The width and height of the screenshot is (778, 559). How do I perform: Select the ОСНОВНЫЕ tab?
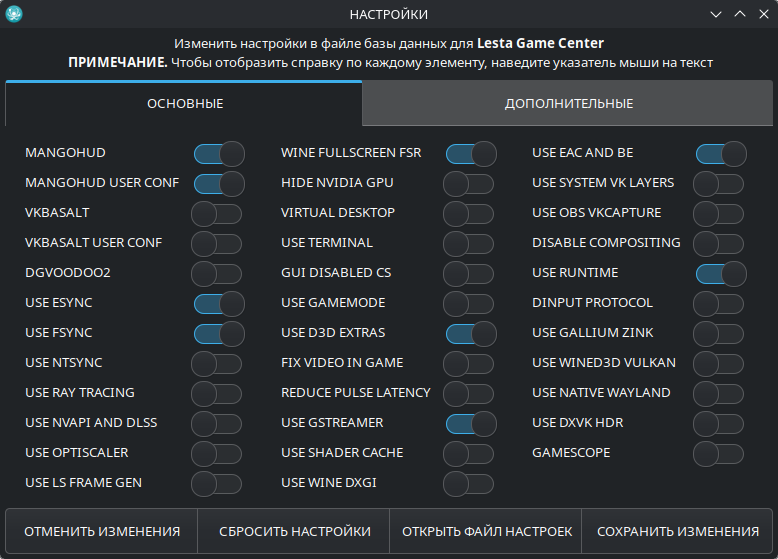[x=185, y=104]
